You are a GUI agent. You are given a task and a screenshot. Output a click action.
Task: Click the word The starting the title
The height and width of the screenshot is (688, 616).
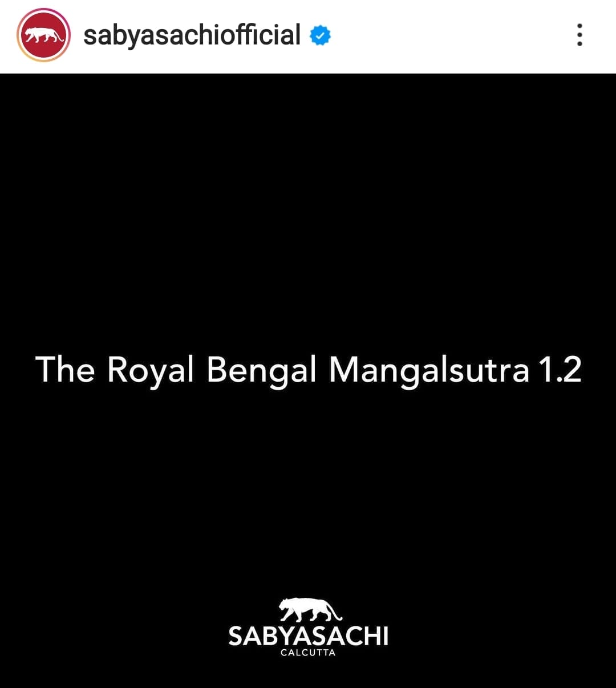click(x=64, y=369)
